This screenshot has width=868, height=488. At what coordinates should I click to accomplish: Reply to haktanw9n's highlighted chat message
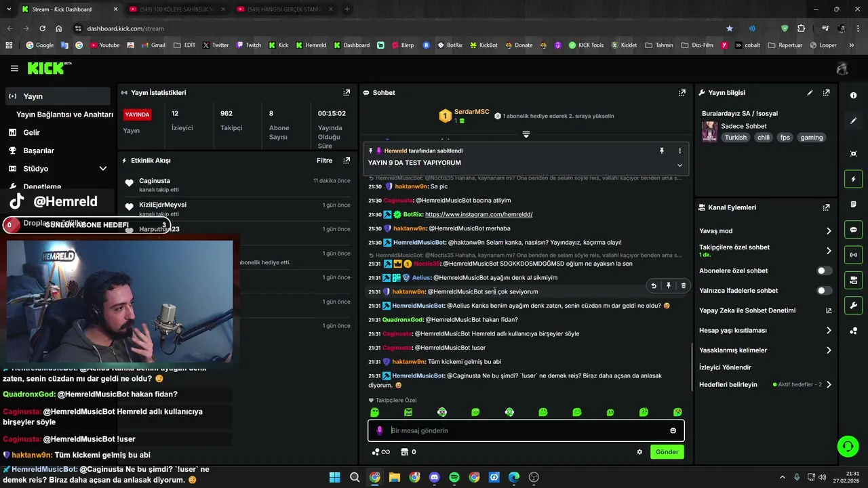[654, 286]
